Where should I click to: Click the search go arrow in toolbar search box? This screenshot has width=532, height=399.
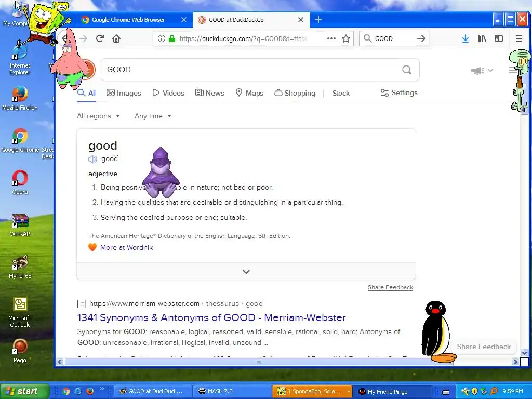click(421, 38)
